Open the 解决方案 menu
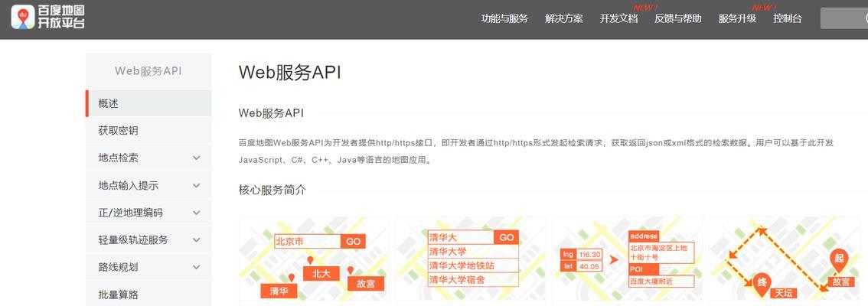Viewport: 868px width, 306px height. pyautogui.click(x=563, y=18)
